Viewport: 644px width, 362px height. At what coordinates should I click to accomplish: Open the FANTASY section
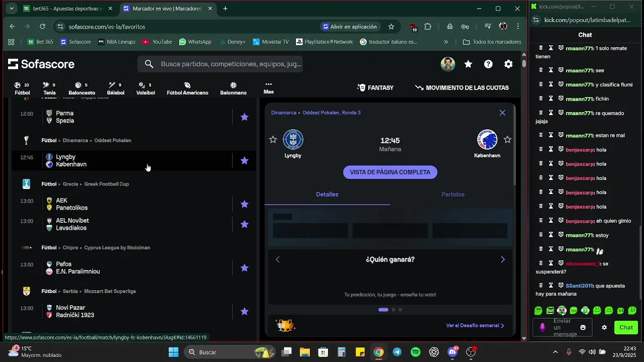pos(375,87)
